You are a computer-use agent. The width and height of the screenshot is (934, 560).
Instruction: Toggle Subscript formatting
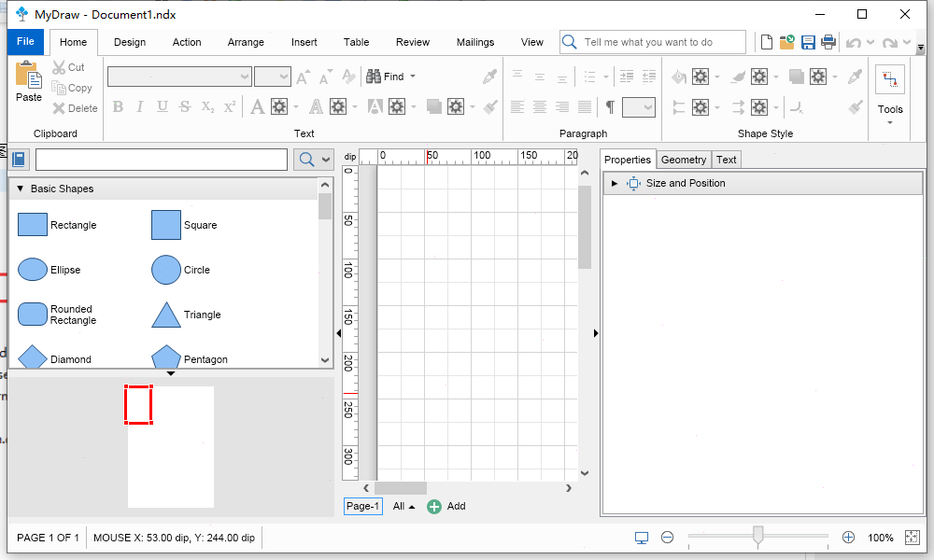pyautogui.click(x=207, y=107)
